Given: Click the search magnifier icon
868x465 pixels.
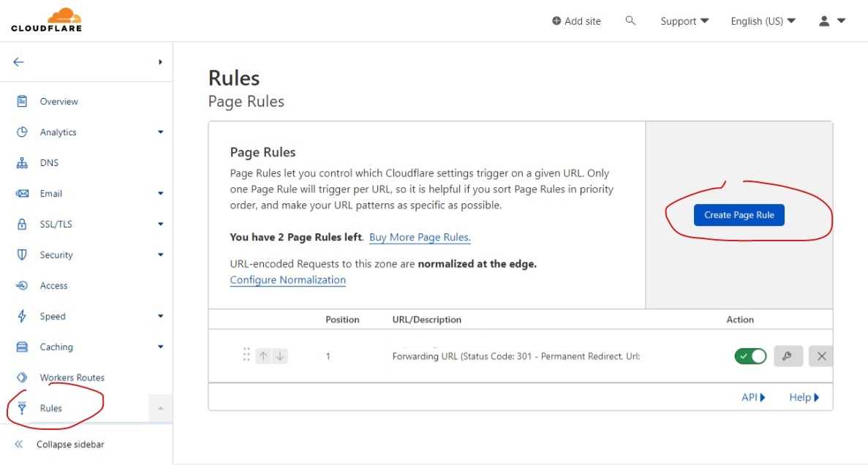Looking at the screenshot, I should tap(630, 20).
